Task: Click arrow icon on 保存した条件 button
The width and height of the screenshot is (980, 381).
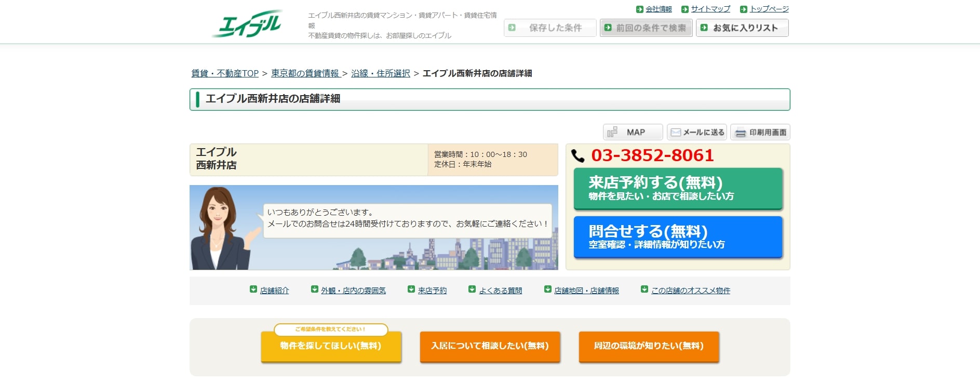Action: coord(512,28)
